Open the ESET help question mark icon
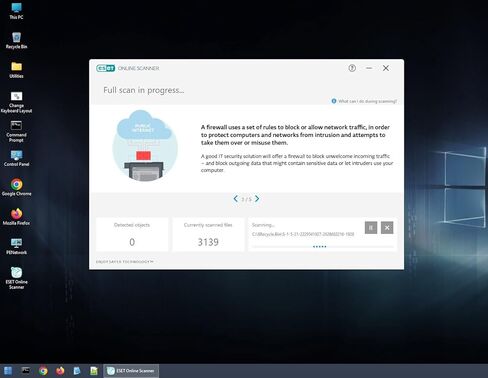This screenshot has width=488, height=378. point(352,68)
